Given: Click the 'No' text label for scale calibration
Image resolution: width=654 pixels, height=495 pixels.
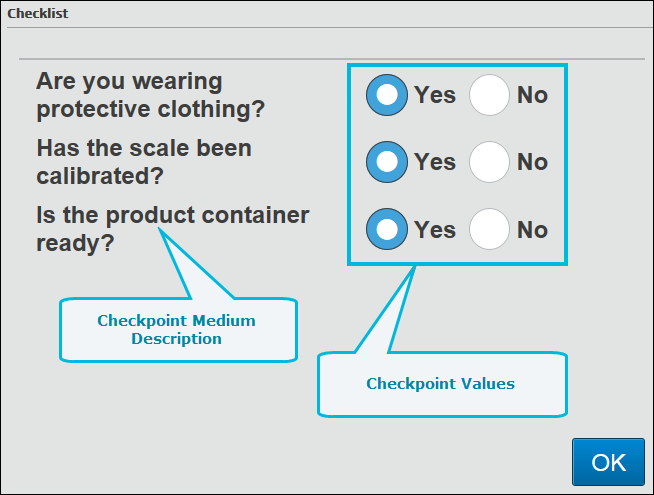Looking at the screenshot, I should pos(532,162).
